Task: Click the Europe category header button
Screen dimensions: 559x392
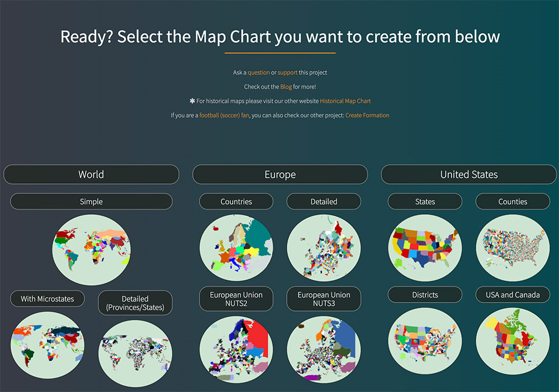Action: (280, 174)
